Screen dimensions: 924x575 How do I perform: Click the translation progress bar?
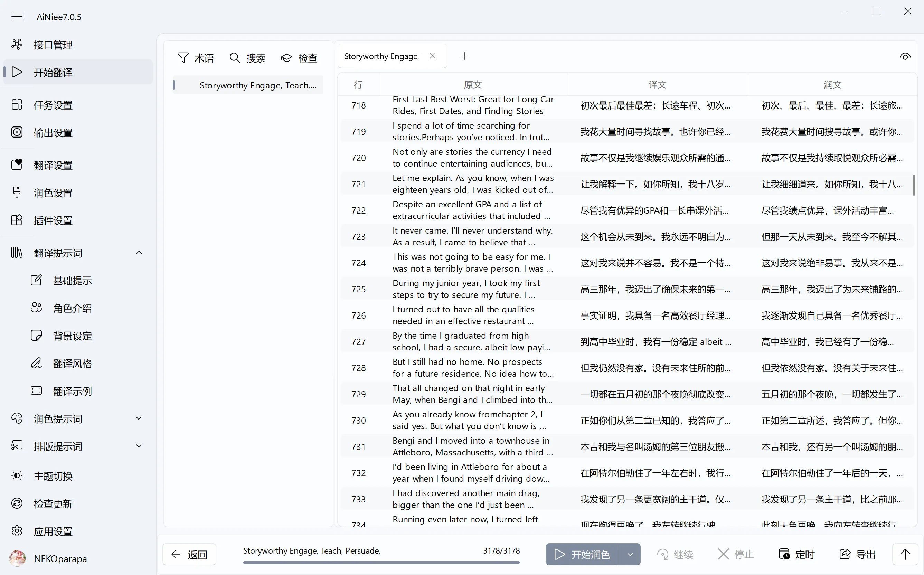pyautogui.click(x=381, y=562)
